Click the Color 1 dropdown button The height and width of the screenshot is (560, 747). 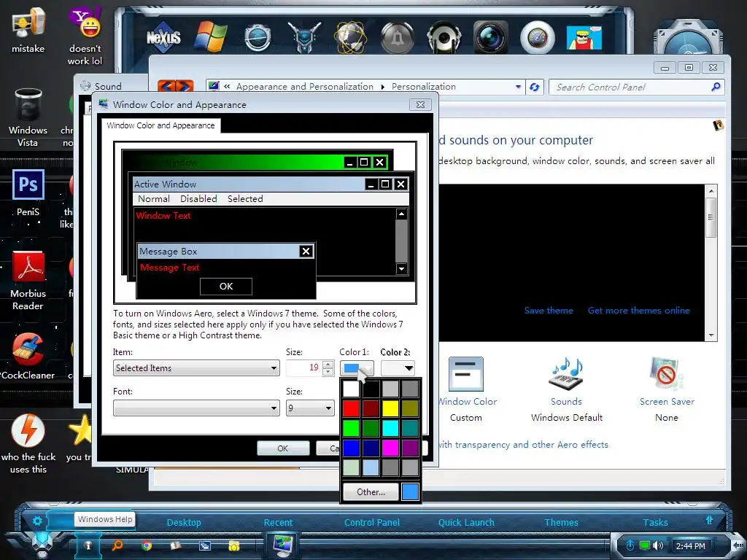pos(357,368)
